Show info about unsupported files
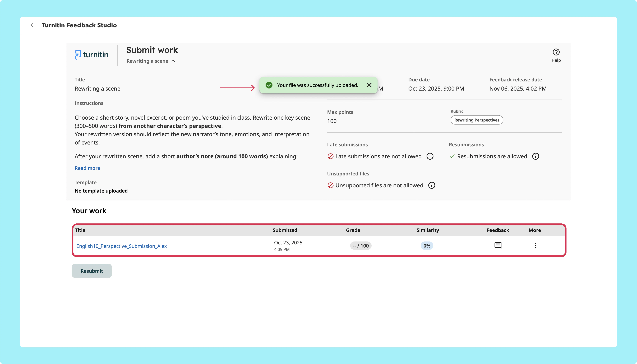The image size is (637, 364). pyautogui.click(x=432, y=185)
